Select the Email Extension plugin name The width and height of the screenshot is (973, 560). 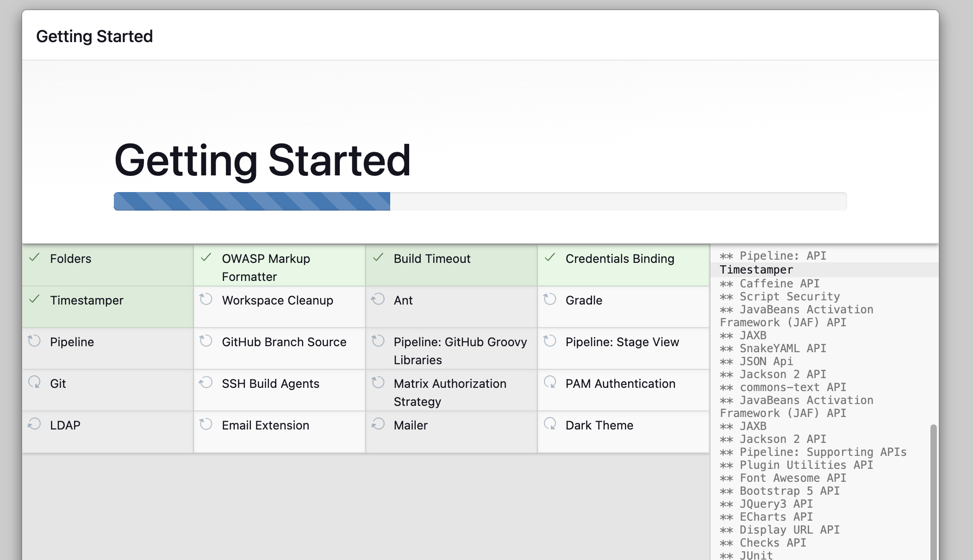pyautogui.click(x=265, y=425)
